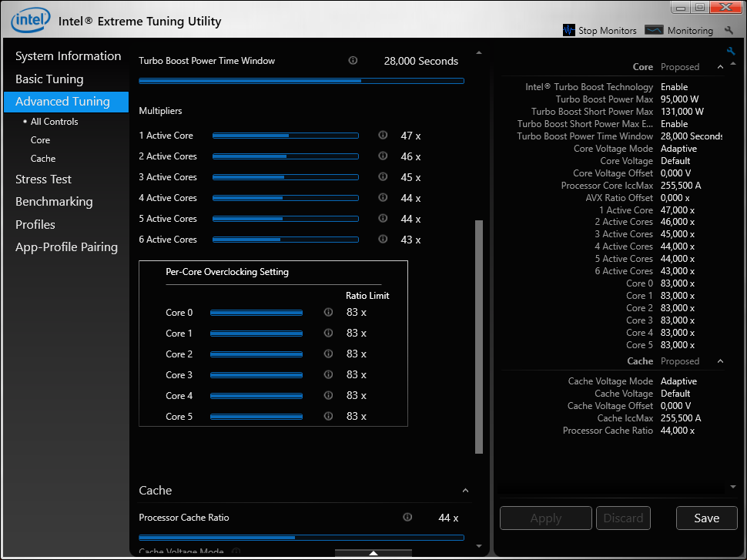Show info icon for Core 1 ratio
747x560 pixels.
pos(328,333)
